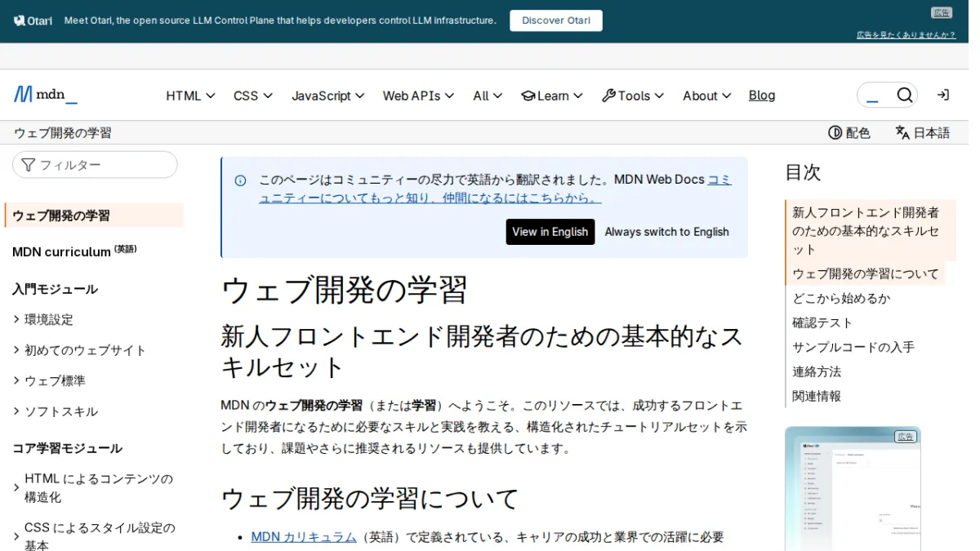This screenshot has width=980, height=551.
Task: Open MDN curriculum in sidebar
Action: (74, 251)
